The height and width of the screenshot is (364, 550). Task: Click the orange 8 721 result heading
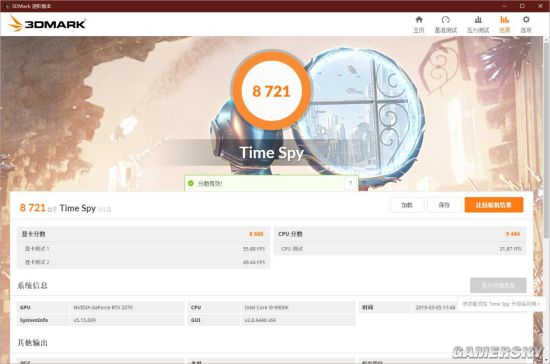point(33,208)
